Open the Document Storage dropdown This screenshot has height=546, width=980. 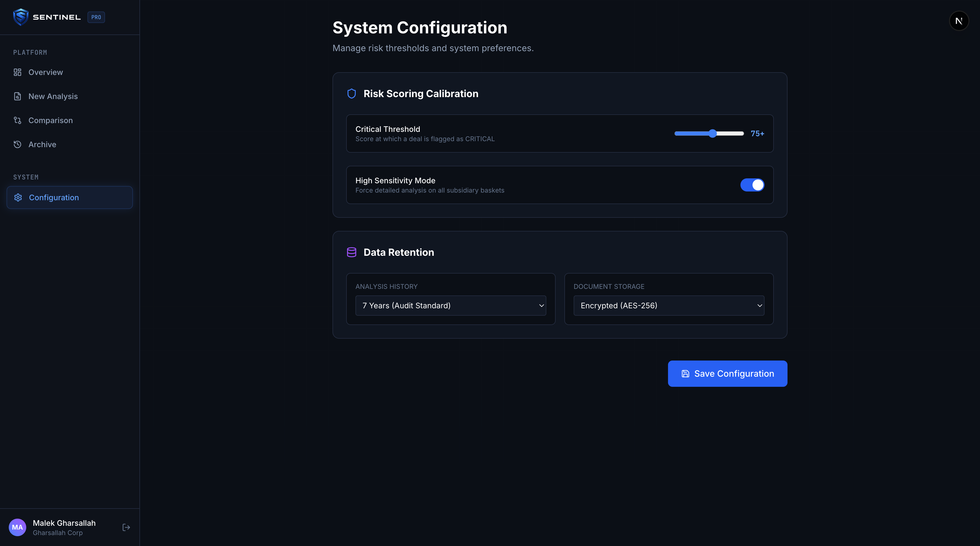669,306
